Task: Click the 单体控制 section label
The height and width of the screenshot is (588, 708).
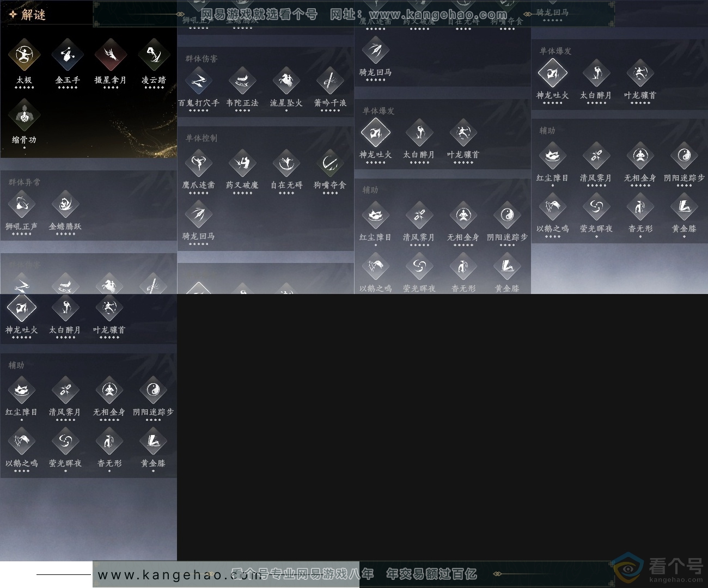Action: (x=202, y=138)
